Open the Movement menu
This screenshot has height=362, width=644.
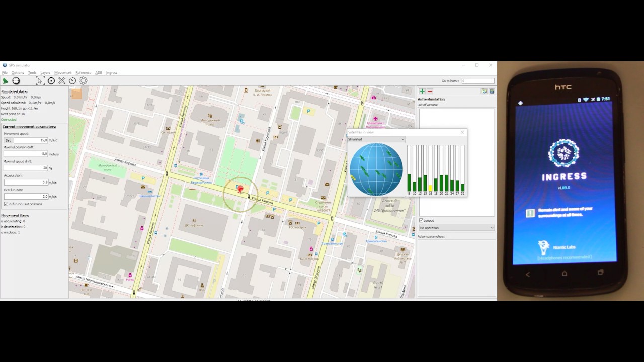(63, 73)
